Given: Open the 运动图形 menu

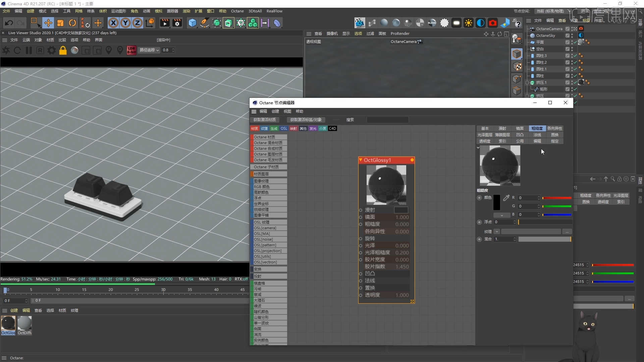Looking at the screenshot, I should tap(118, 11).
